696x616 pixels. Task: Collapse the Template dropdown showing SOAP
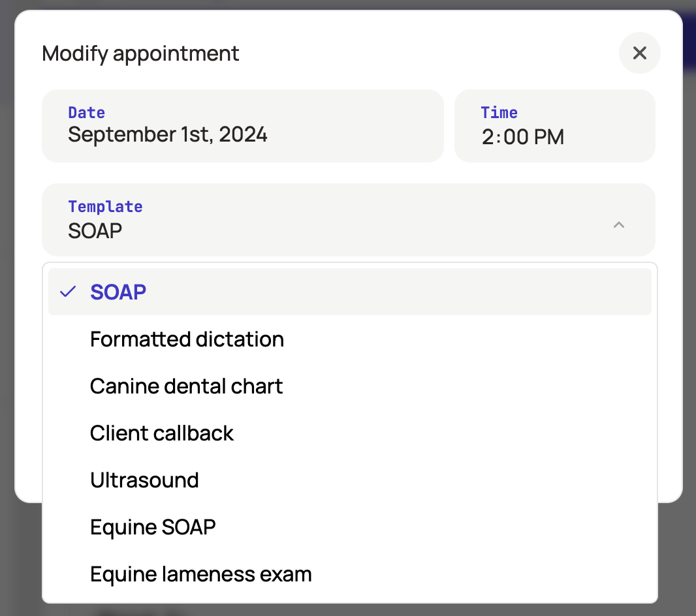click(x=349, y=220)
